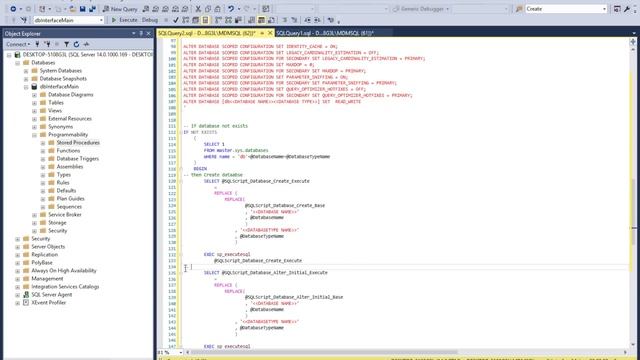Uncomment the selected lines icon
640x360 pixels.
pyautogui.click(x=294, y=20)
